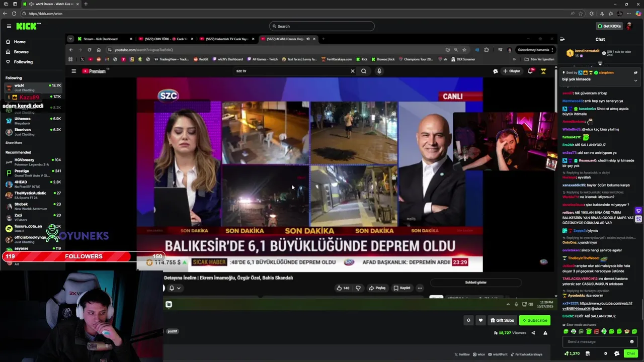The height and width of the screenshot is (362, 644).
Task: Open chat settings gear icon
Action: 605,353
